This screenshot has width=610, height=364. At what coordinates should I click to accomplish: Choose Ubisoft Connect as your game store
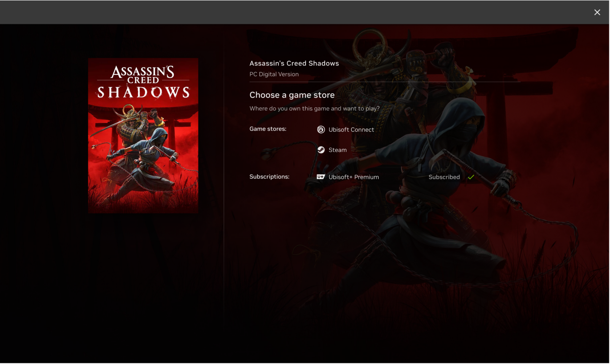(x=351, y=130)
